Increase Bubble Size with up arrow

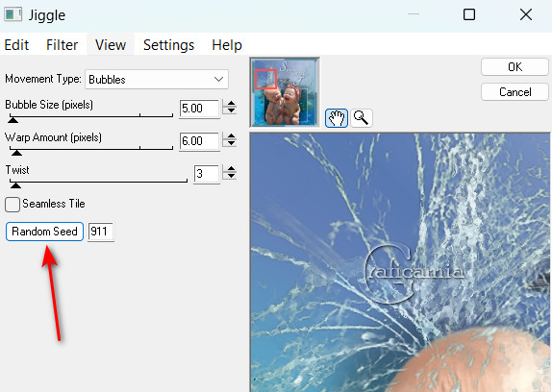pyautogui.click(x=231, y=104)
